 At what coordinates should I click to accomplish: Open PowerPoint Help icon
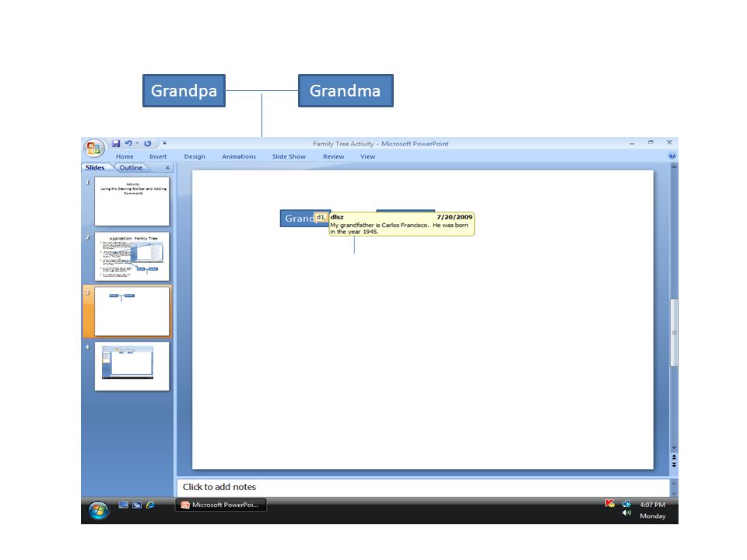672,156
